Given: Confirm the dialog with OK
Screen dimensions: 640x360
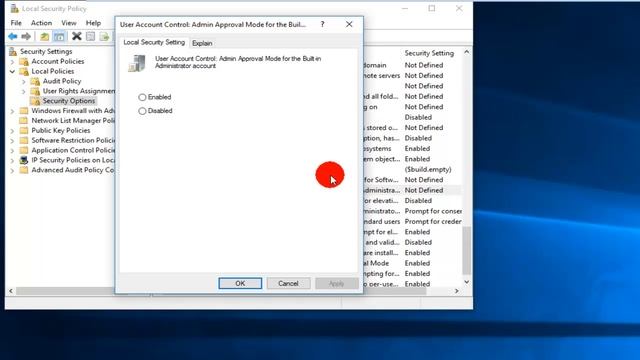Looking at the screenshot, I should pyautogui.click(x=240, y=283).
